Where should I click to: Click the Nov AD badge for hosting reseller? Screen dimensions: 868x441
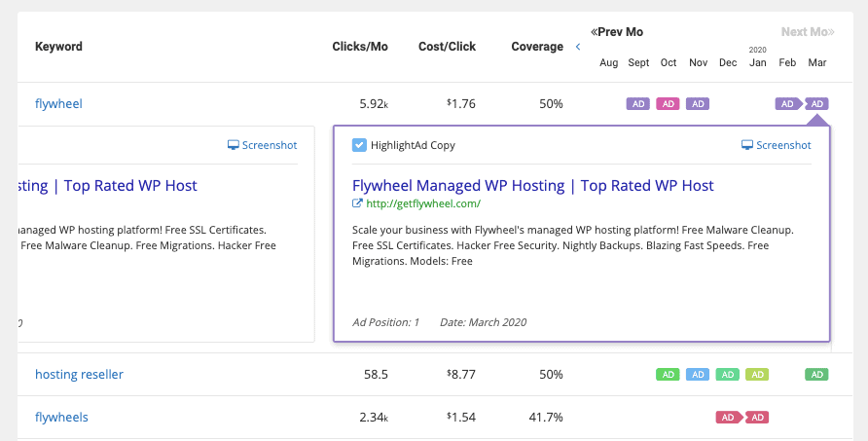click(728, 375)
